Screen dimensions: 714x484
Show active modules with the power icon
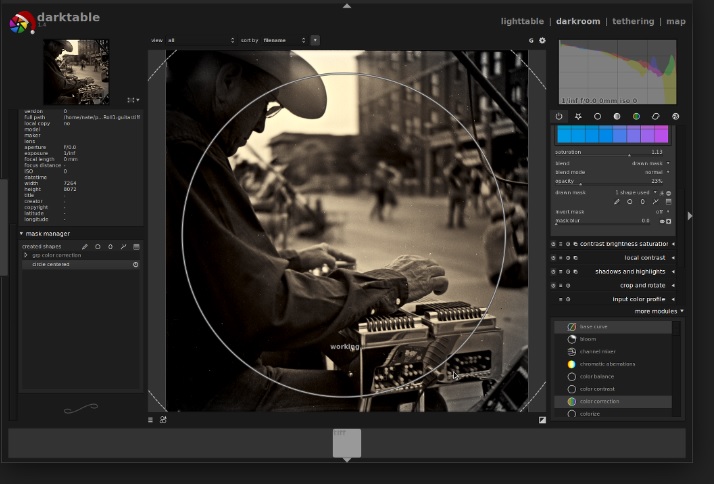559,116
